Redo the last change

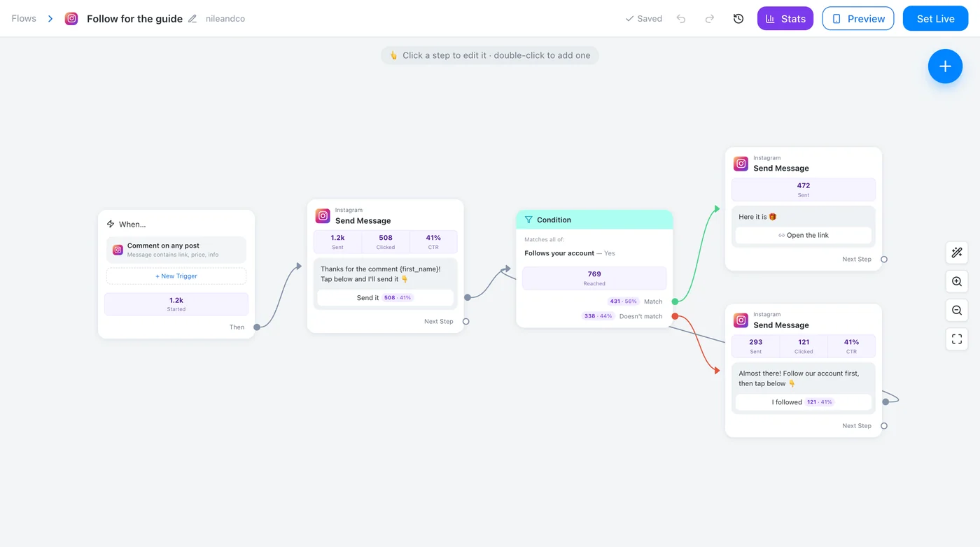pos(710,19)
